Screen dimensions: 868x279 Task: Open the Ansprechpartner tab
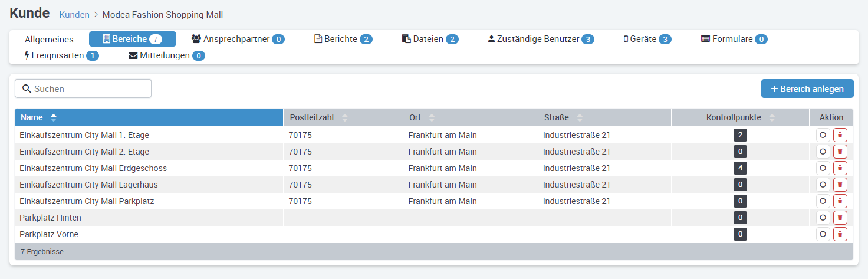238,39
